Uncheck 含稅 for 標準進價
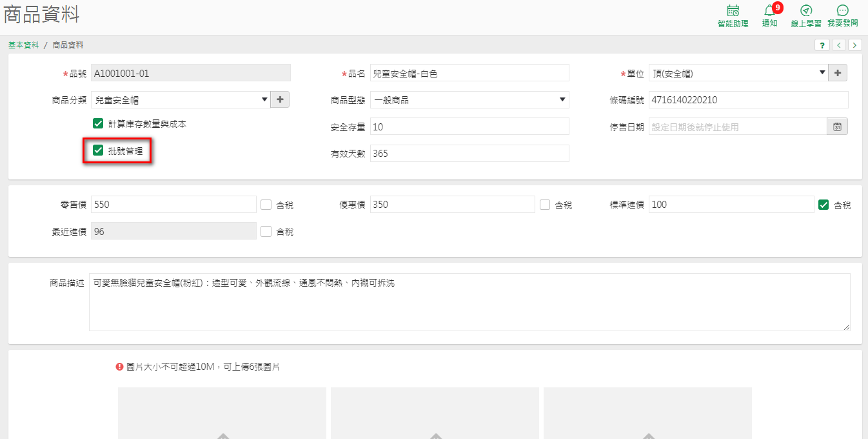This screenshot has height=439, width=868. pos(824,205)
